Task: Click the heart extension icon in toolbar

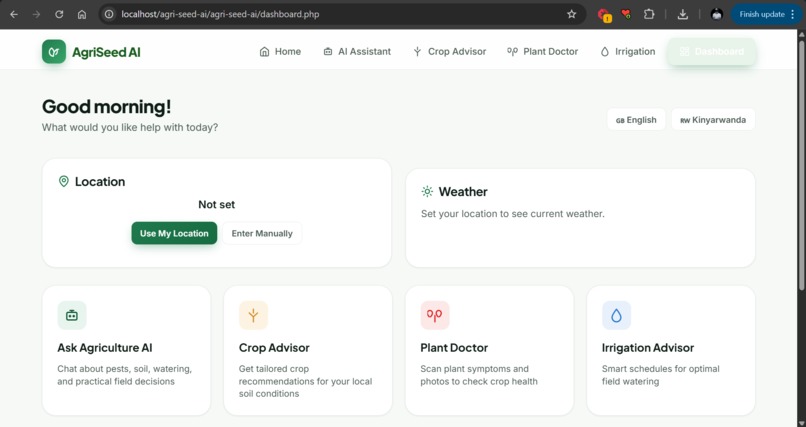Action: (626, 14)
